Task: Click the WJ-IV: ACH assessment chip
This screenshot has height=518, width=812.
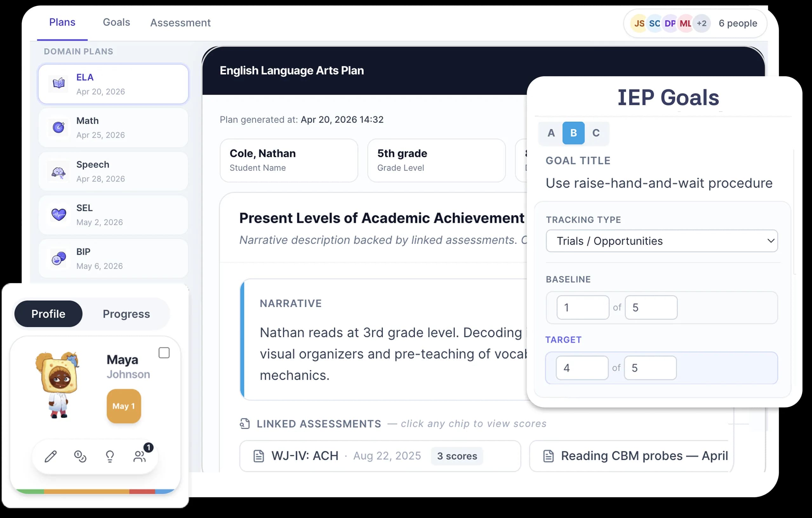Action: click(x=380, y=456)
